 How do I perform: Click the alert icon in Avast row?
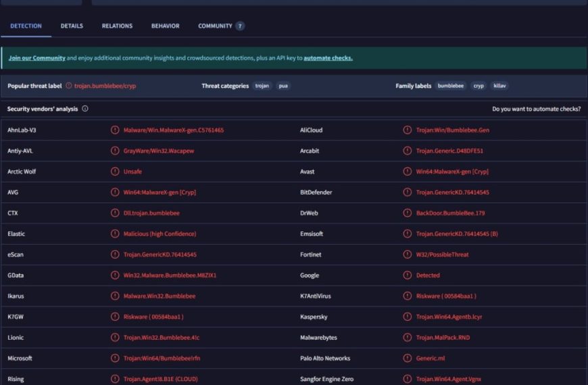408,172
